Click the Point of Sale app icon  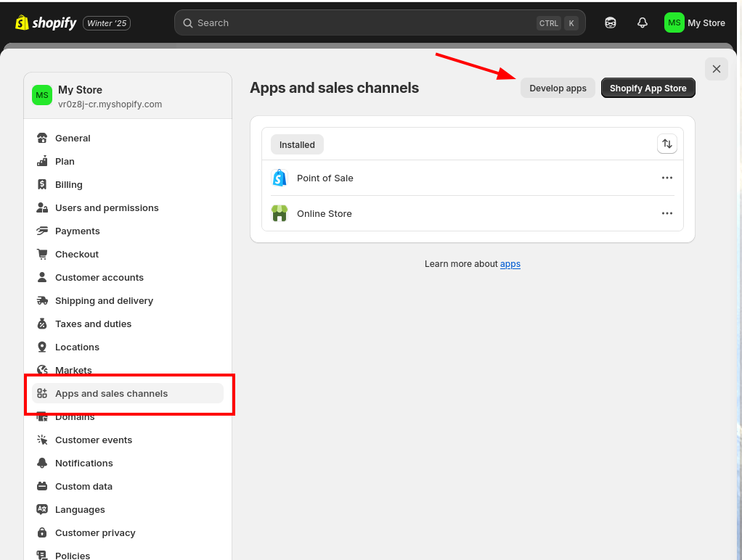[x=280, y=178]
